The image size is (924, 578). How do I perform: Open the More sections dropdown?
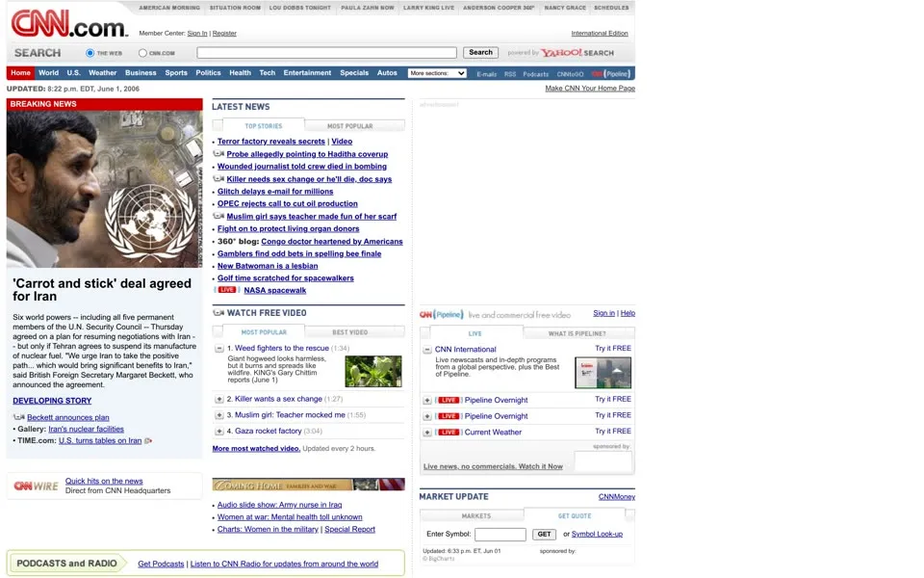coord(437,73)
